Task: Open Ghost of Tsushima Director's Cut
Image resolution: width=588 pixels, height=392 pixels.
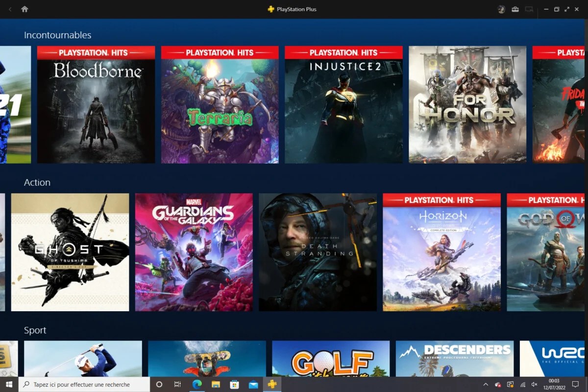Action: tap(70, 252)
